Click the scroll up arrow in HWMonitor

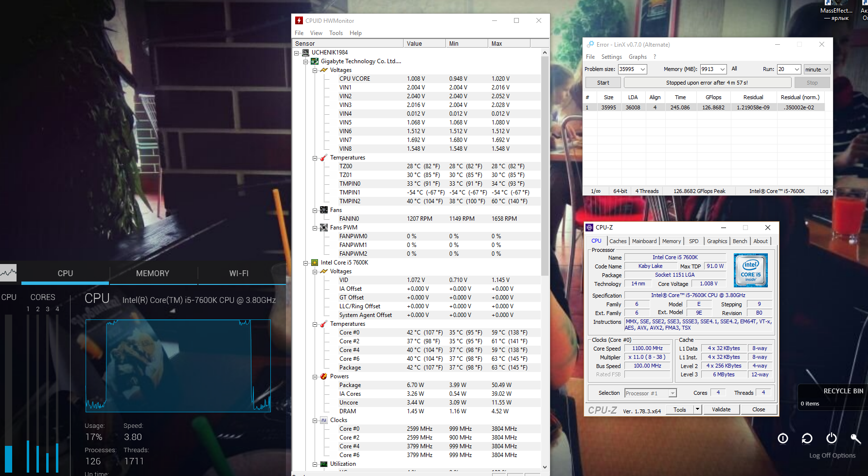545,53
